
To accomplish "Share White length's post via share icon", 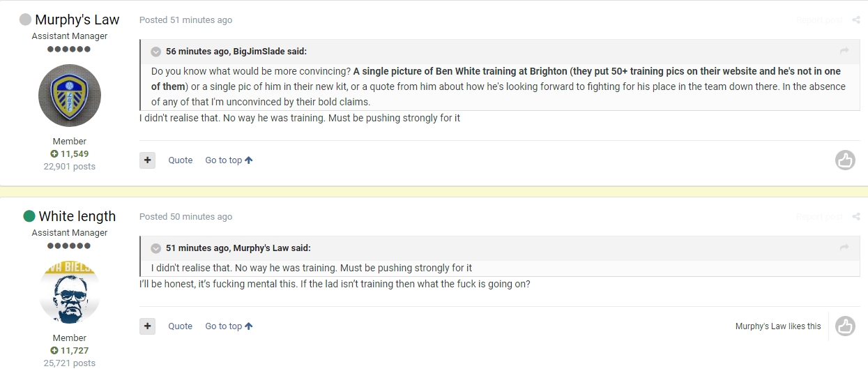I will tap(856, 216).
